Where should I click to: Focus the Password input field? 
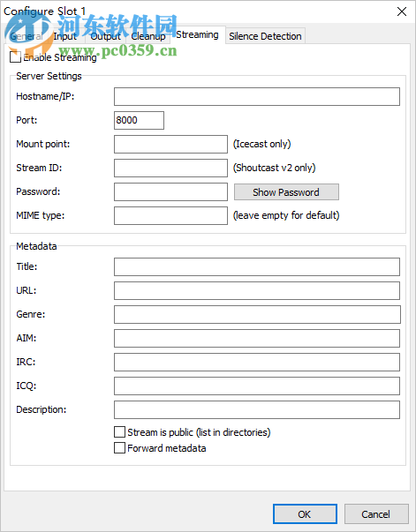(170, 191)
